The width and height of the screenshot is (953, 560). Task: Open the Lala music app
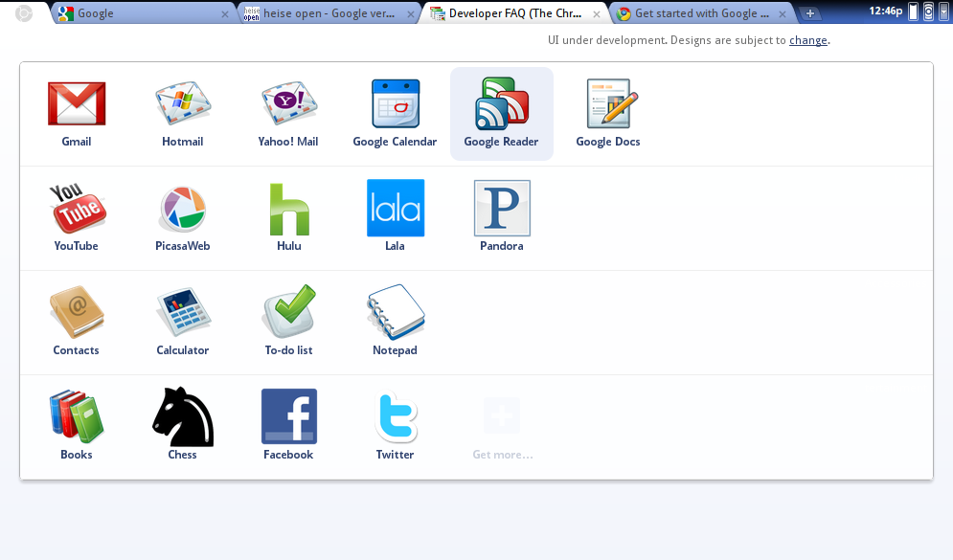pyautogui.click(x=396, y=208)
